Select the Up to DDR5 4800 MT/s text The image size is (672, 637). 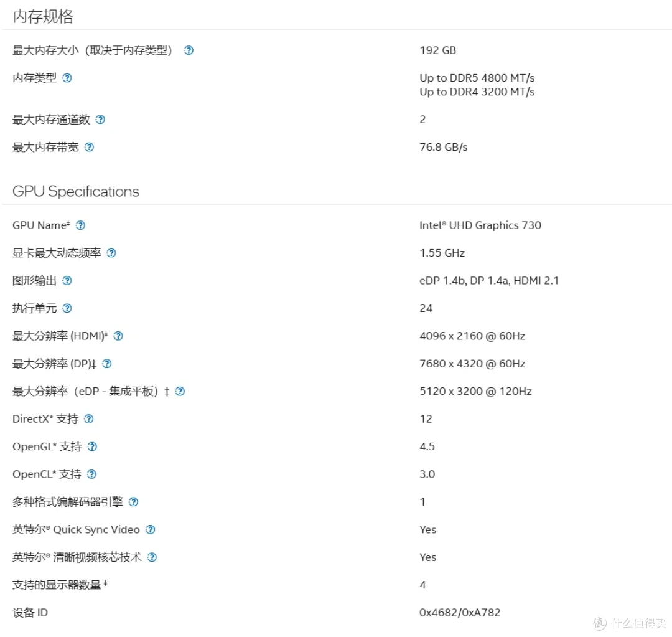click(x=477, y=78)
